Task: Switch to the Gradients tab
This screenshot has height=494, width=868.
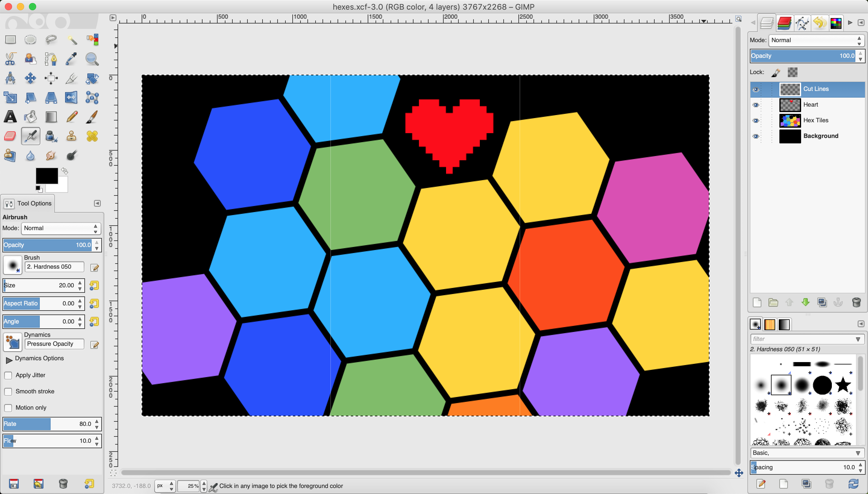Action: click(x=784, y=325)
